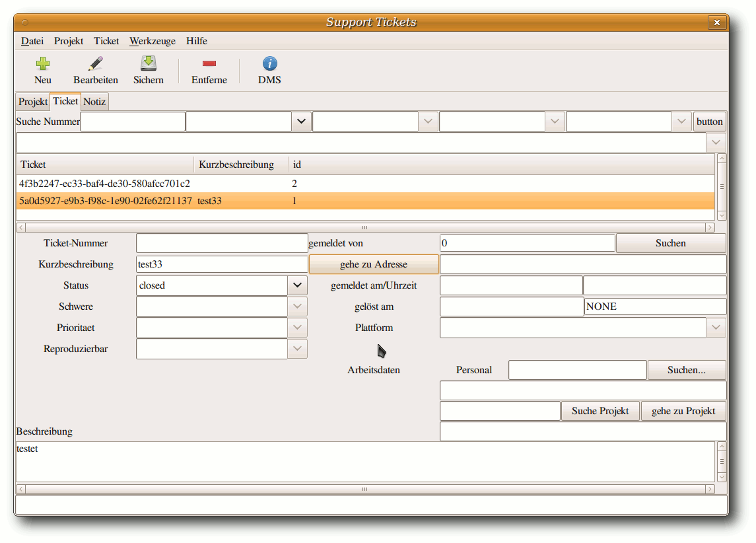Click the pencil Bearbeiten icon
Screen dimensions: 756x543
(x=96, y=63)
